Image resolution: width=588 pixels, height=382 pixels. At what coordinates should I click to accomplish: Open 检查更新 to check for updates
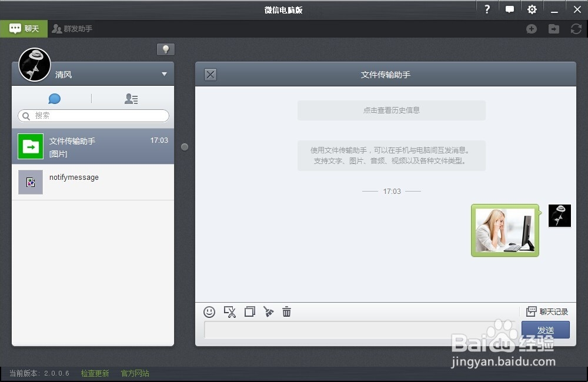coord(95,373)
